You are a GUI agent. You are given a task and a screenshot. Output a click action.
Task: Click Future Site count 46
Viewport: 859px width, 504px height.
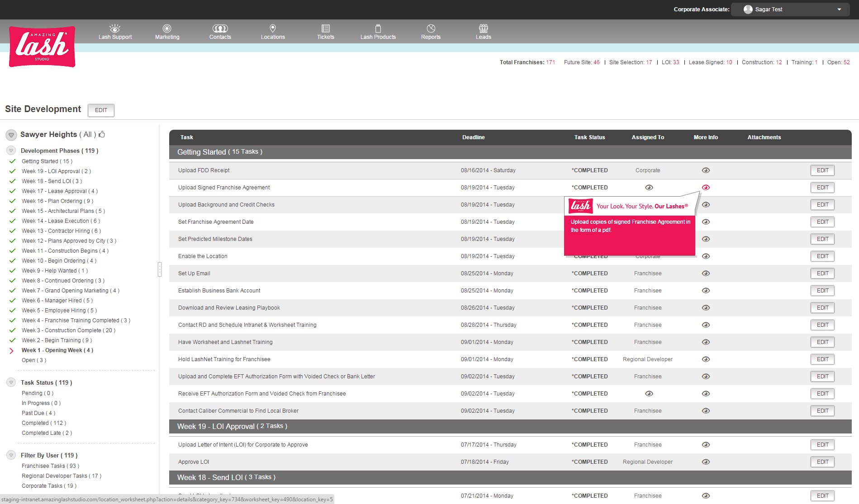(597, 62)
